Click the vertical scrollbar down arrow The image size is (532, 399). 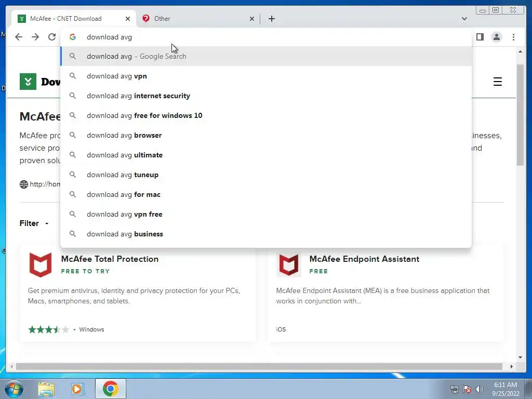pyautogui.click(x=520, y=357)
